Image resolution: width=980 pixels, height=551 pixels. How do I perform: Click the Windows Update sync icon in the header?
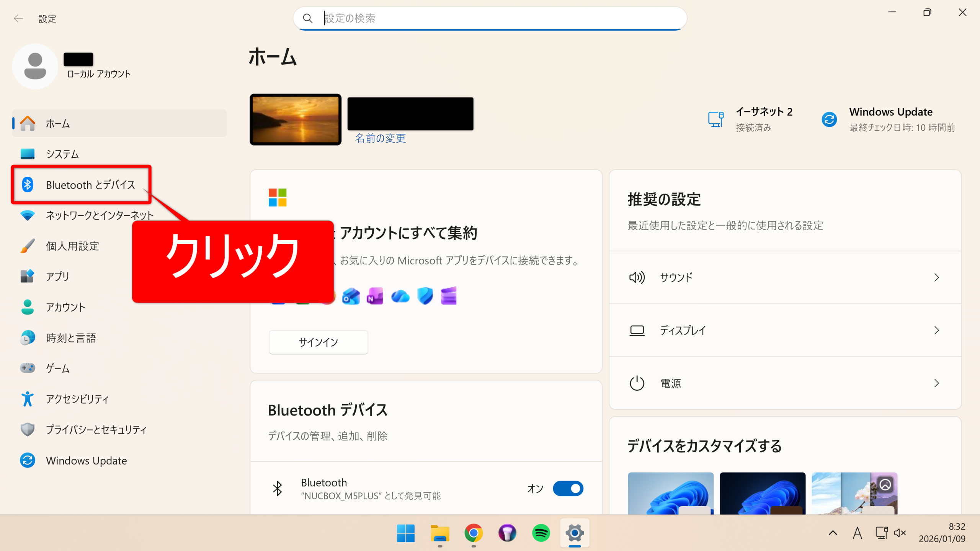[829, 119]
